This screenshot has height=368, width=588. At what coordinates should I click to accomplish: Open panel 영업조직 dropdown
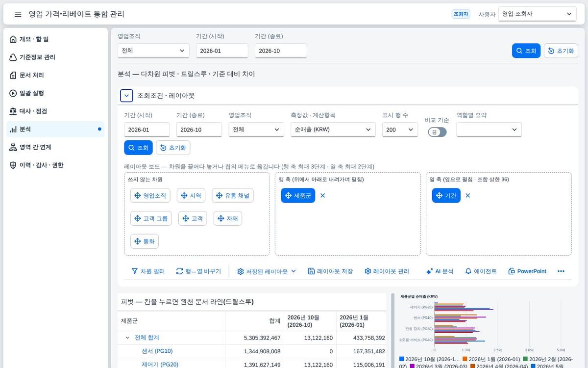(256, 130)
